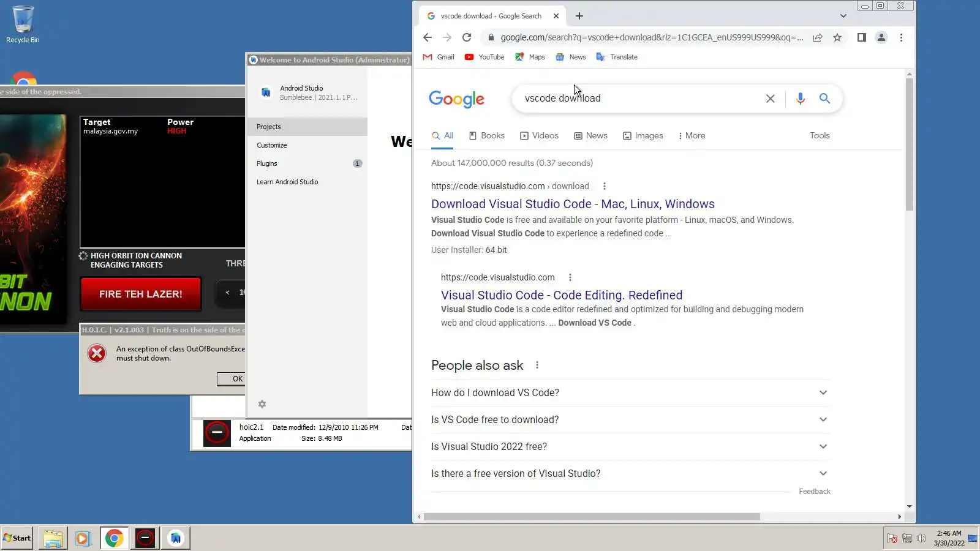Reload the Google search page
The image size is (980, 551).
[x=467, y=37]
